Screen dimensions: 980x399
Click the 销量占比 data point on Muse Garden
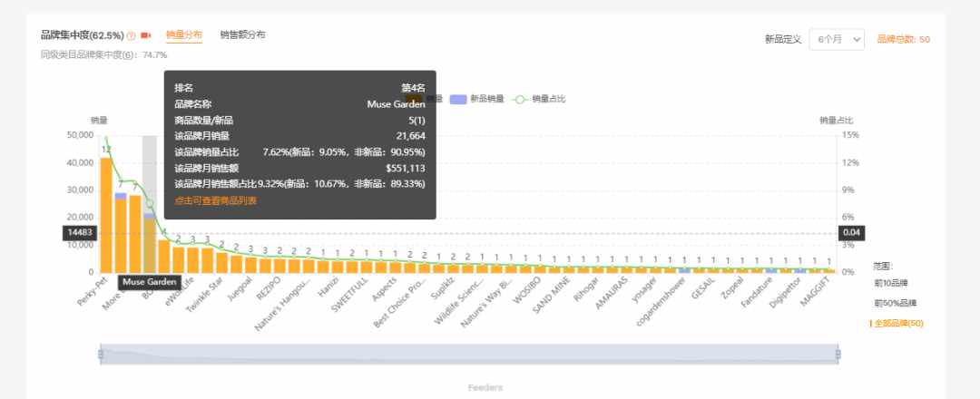coord(150,203)
